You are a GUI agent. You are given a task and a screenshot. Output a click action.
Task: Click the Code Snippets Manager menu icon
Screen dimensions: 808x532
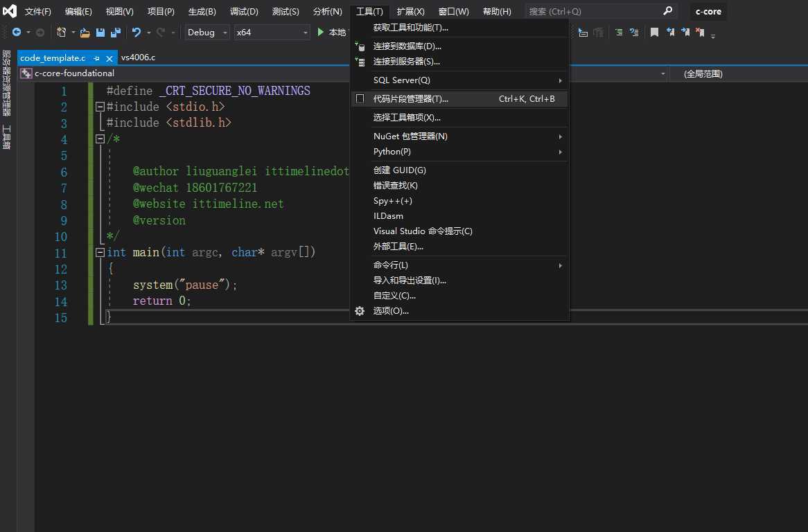pyautogui.click(x=360, y=99)
